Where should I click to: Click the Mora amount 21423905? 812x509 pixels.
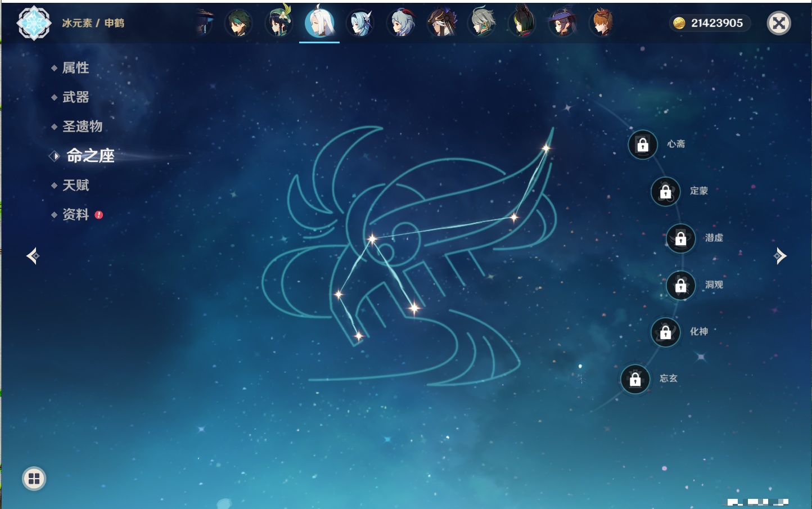tap(717, 23)
